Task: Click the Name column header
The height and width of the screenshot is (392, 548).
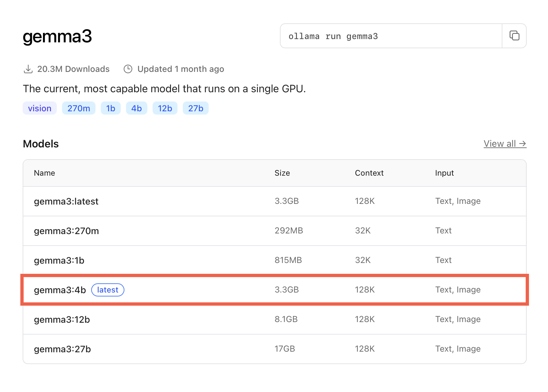Action: tap(44, 173)
